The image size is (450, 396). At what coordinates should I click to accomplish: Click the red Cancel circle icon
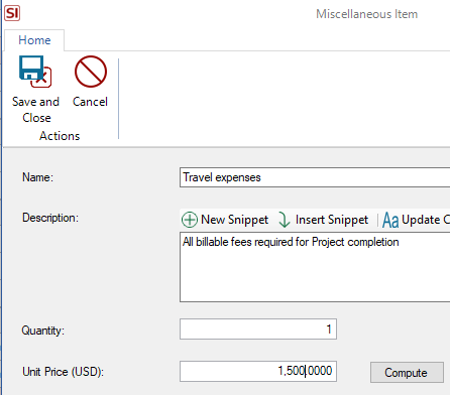pyautogui.click(x=91, y=71)
